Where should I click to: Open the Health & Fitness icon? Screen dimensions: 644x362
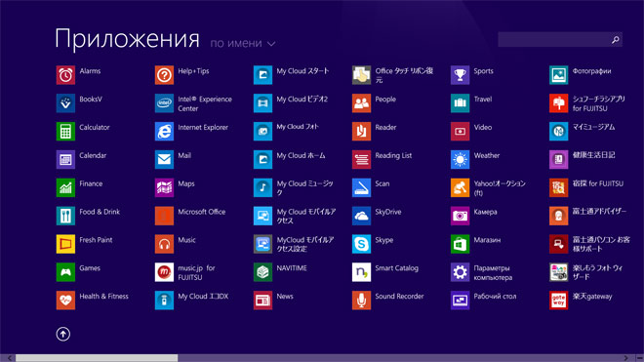coord(65,300)
